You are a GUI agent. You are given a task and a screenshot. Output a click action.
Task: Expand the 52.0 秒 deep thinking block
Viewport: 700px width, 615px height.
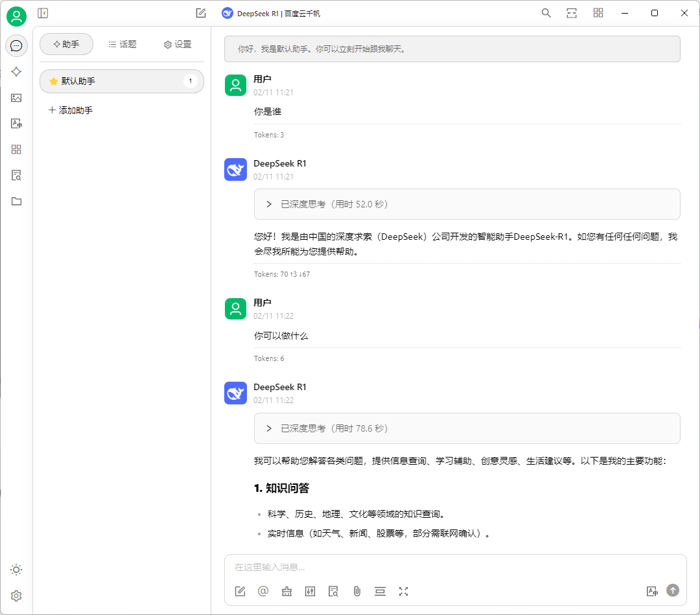coord(467,204)
